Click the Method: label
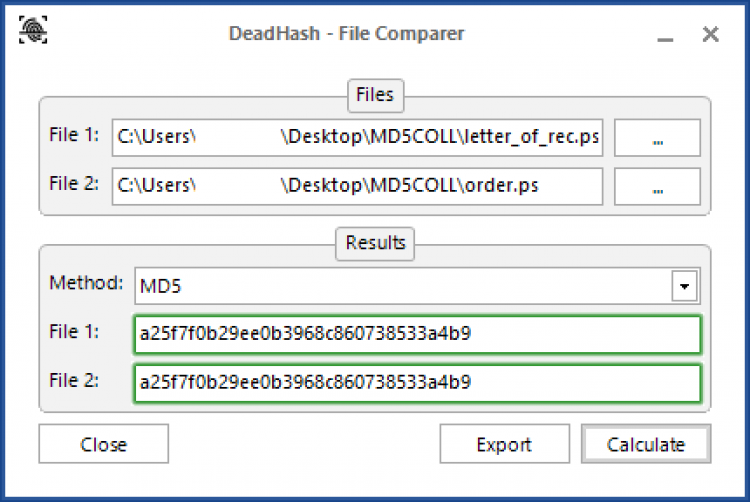The width and height of the screenshot is (750, 502). coord(86,283)
